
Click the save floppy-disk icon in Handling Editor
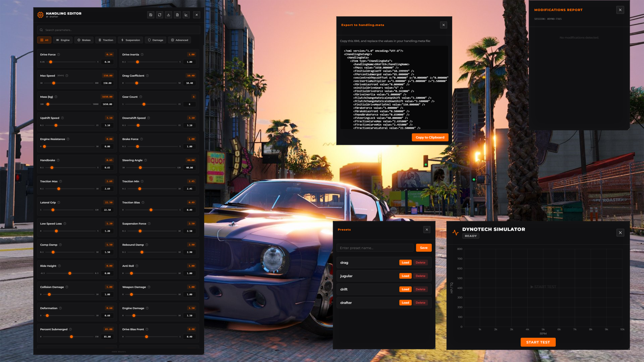pos(151,15)
